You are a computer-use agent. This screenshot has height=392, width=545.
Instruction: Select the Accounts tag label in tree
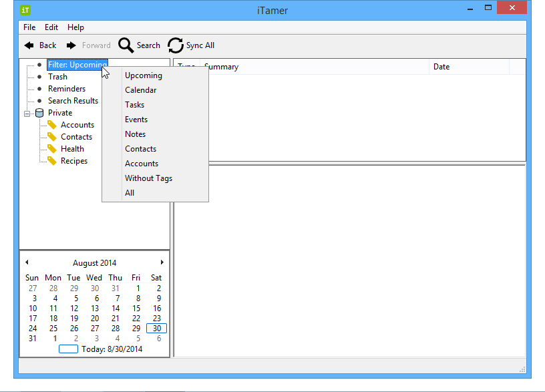click(77, 125)
